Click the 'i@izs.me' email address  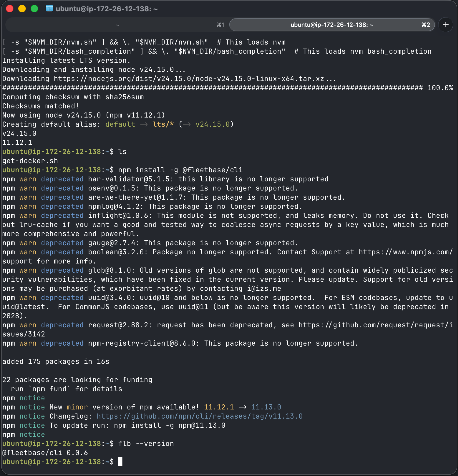click(264, 288)
